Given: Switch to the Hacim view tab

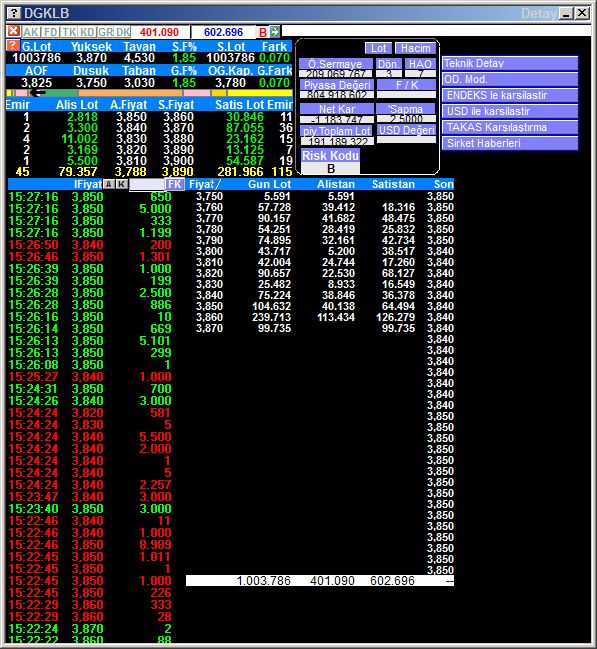Looking at the screenshot, I should pos(415,48).
